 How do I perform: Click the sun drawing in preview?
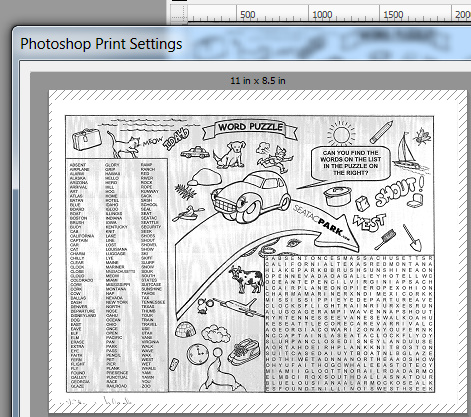tap(341, 133)
